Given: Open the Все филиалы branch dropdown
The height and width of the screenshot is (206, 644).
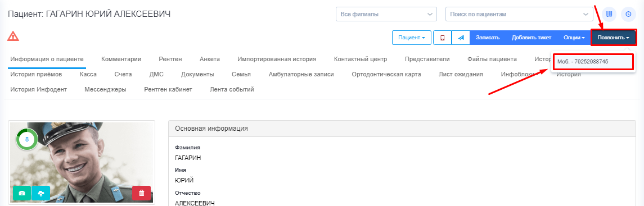Looking at the screenshot, I should pos(386,14).
